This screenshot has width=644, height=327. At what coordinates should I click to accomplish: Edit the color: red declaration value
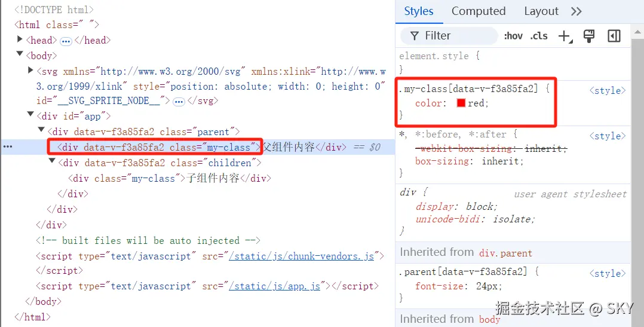point(476,103)
